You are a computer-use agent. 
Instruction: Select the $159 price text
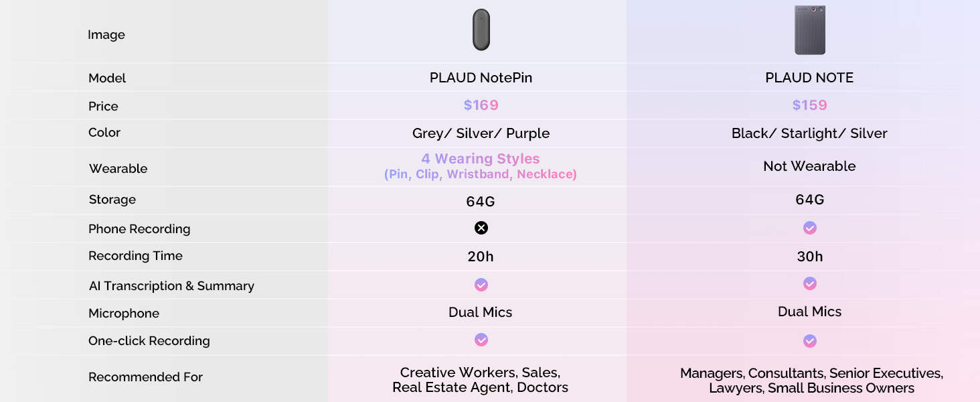click(809, 105)
